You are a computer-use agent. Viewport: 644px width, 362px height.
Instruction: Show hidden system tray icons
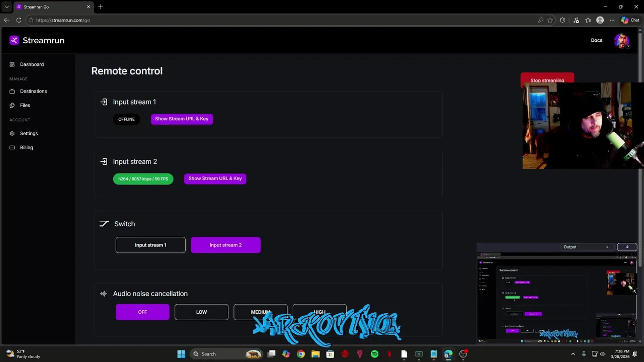point(573,354)
